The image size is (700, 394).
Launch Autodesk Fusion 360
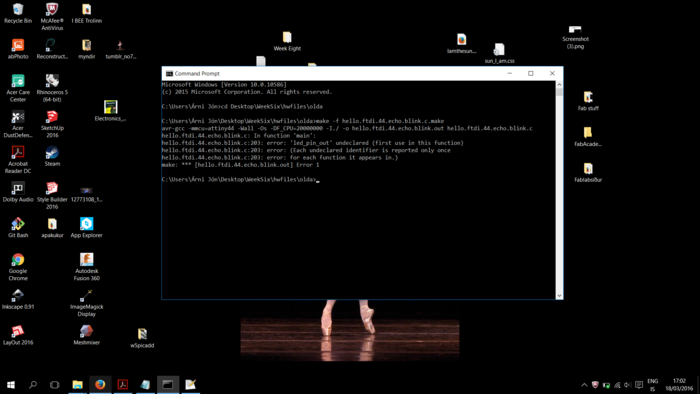tap(87, 266)
